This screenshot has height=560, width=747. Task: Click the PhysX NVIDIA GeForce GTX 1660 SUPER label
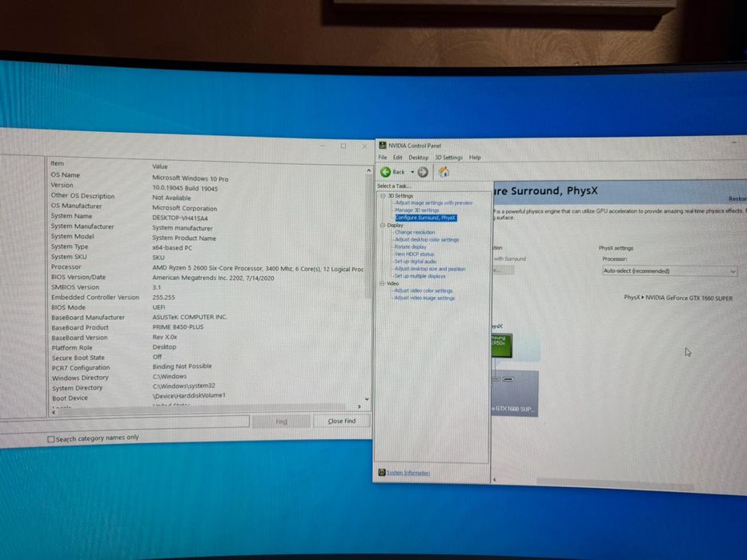[678, 298]
